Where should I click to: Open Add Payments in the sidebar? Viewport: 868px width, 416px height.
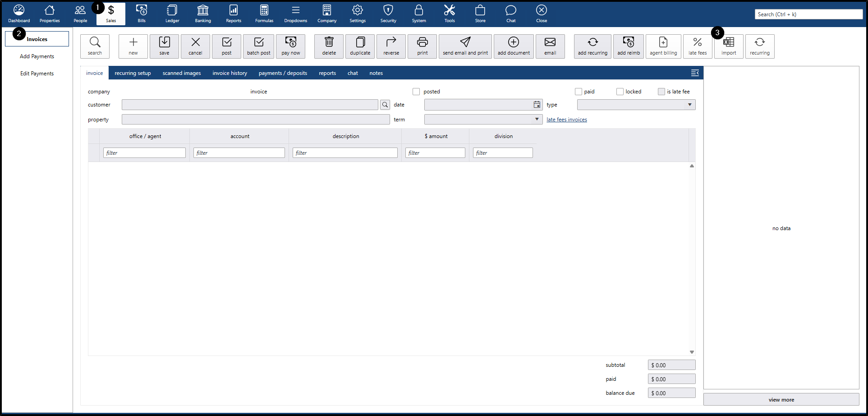tap(37, 56)
